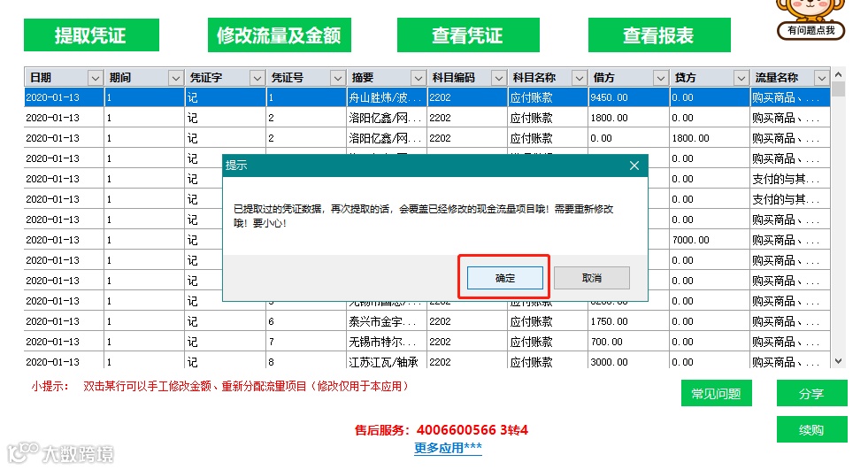The image size is (868, 470).
Task: Open the 科目名称 column filter dropdown
Action: click(580, 78)
